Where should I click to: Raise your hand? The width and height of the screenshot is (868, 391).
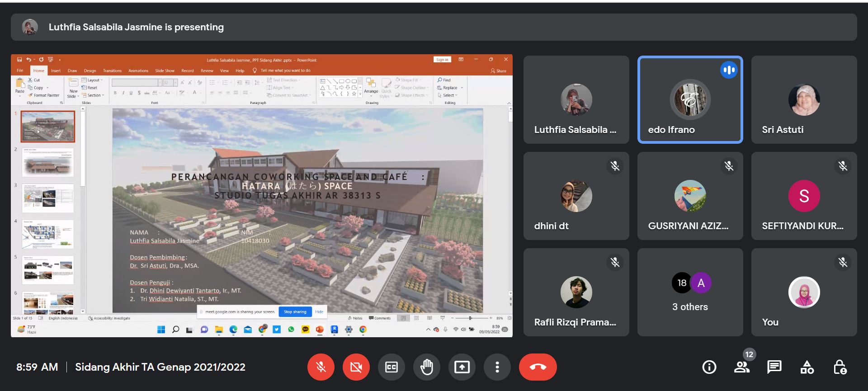[x=426, y=367]
